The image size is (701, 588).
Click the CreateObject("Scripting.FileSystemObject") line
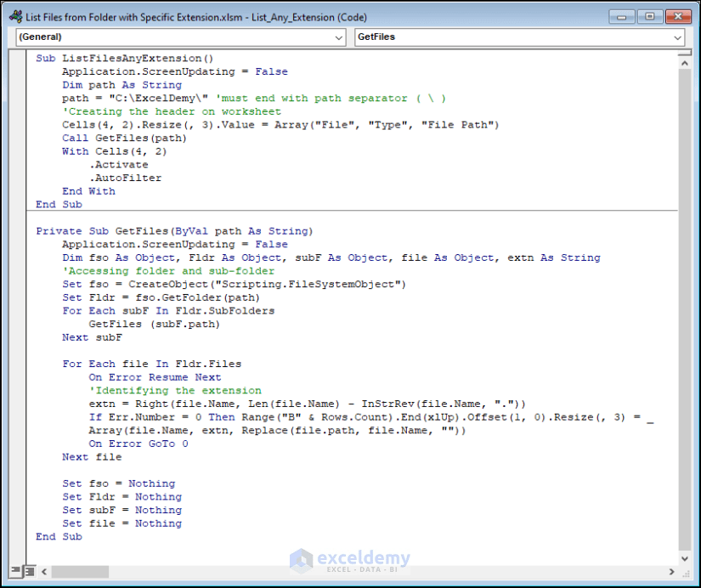coord(234,285)
